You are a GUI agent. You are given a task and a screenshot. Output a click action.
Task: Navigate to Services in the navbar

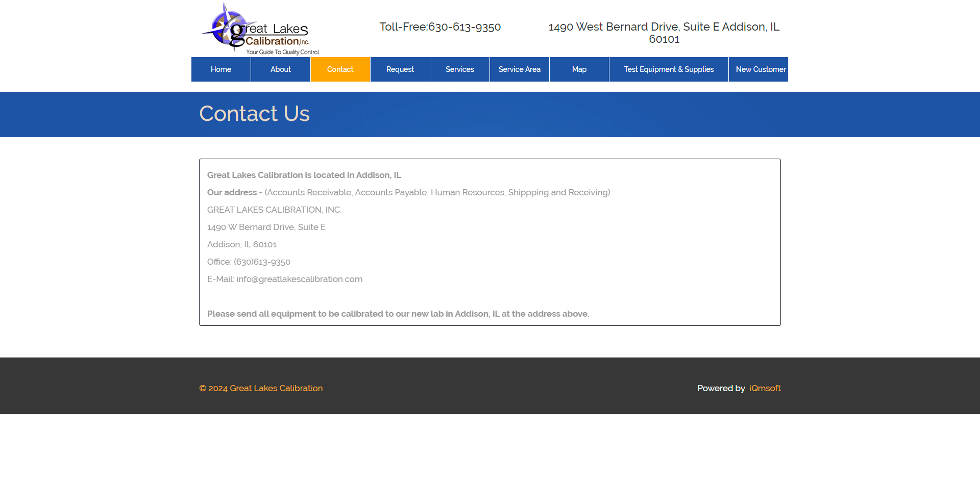pos(460,69)
